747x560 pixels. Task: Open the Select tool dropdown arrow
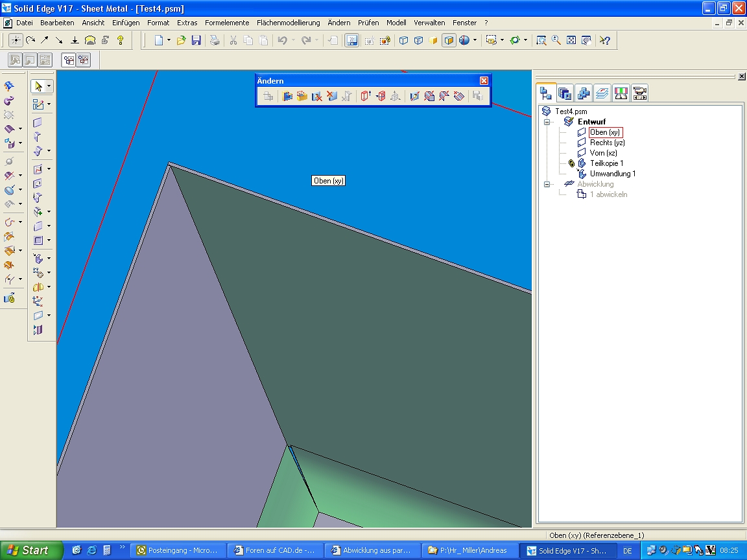click(49, 86)
